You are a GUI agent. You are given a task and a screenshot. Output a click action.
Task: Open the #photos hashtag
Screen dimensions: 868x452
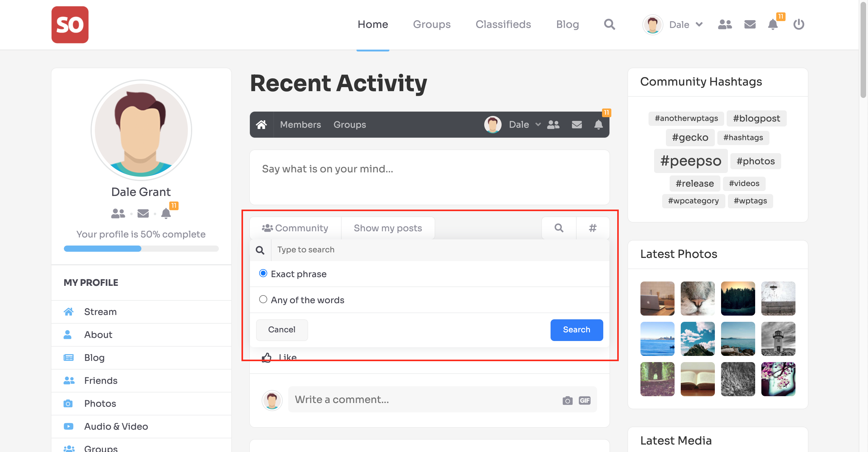(x=755, y=161)
